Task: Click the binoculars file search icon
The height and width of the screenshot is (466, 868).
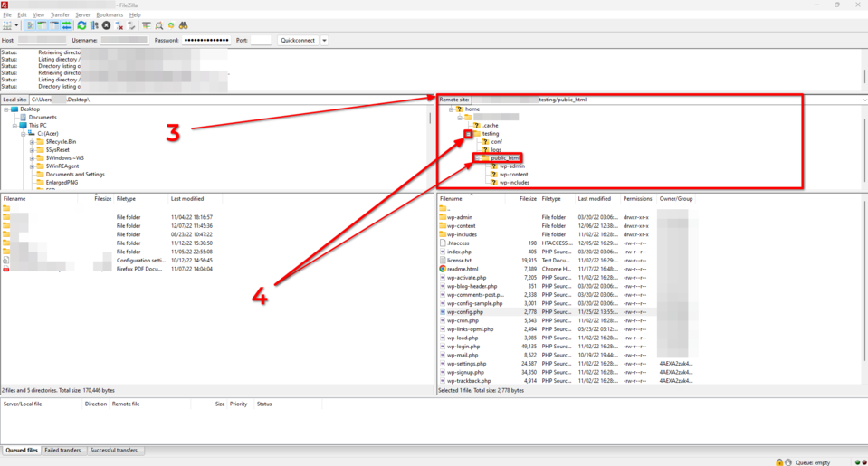Action: tap(183, 25)
